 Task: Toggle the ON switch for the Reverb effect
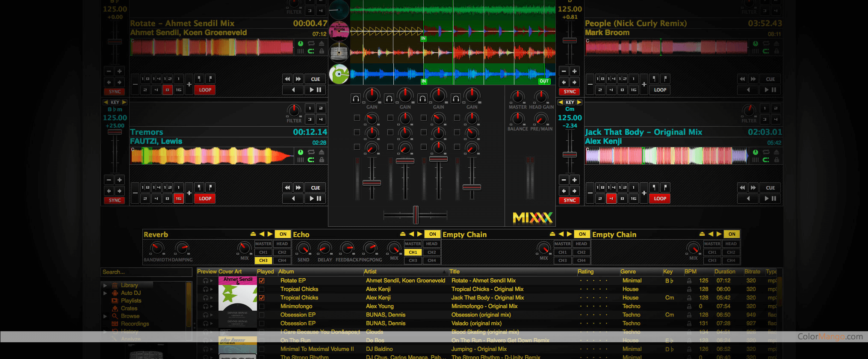click(283, 234)
